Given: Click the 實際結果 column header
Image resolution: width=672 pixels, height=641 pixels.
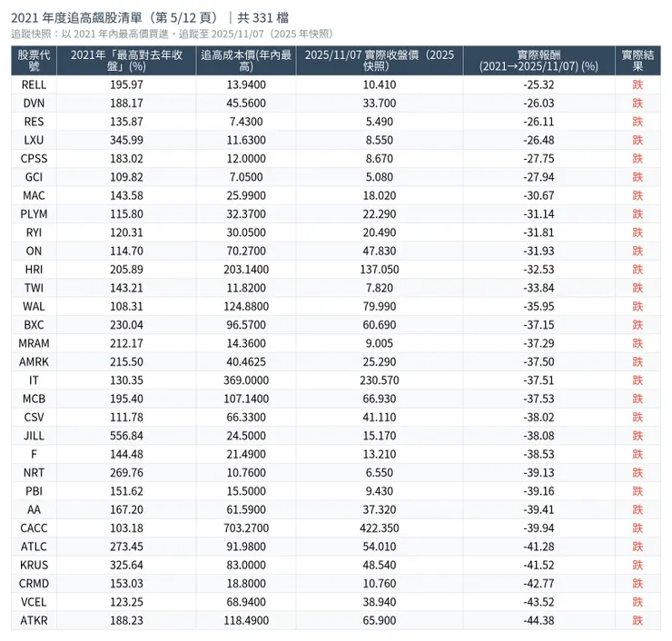Looking at the screenshot, I should 637,61.
